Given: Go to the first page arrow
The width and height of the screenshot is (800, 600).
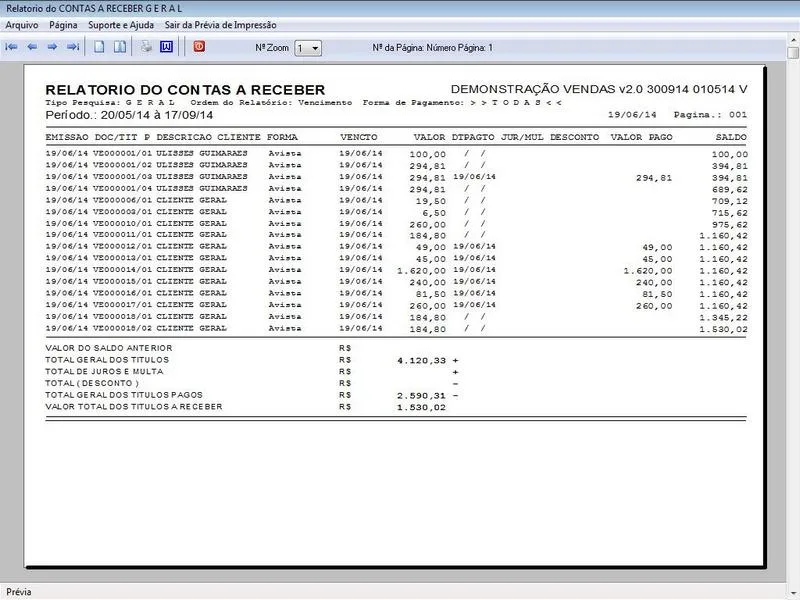Looking at the screenshot, I should click(x=12, y=47).
